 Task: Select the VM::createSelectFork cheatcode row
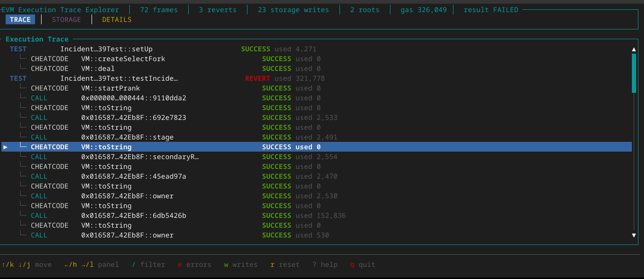tap(317, 59)
